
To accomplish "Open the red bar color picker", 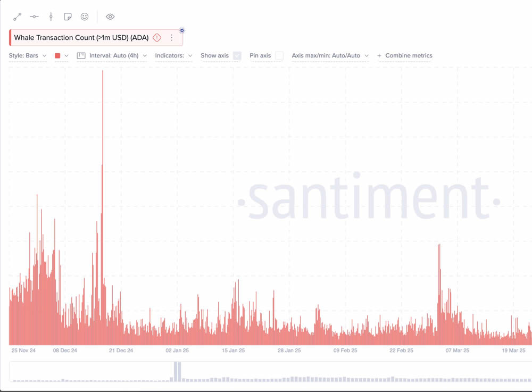I will click(61, 56).
